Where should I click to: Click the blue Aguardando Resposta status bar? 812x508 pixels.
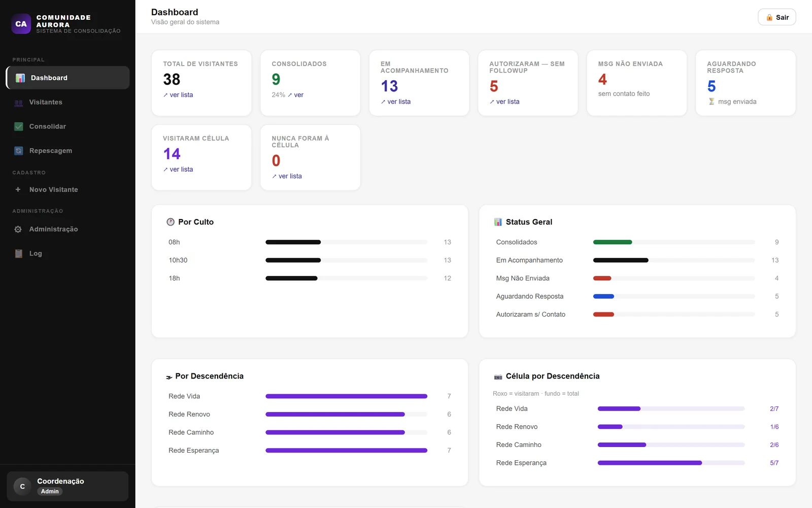click(x=603, y=296)
